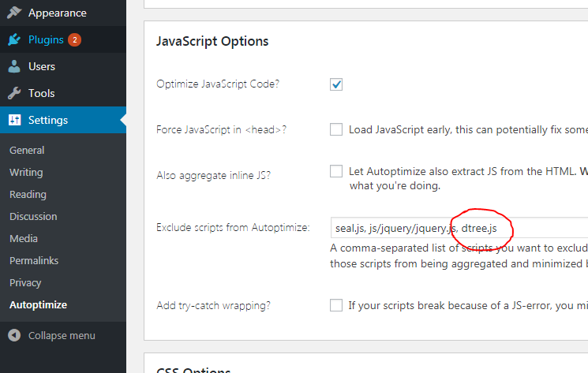Go to Reading settings

[x=28, y=194]
